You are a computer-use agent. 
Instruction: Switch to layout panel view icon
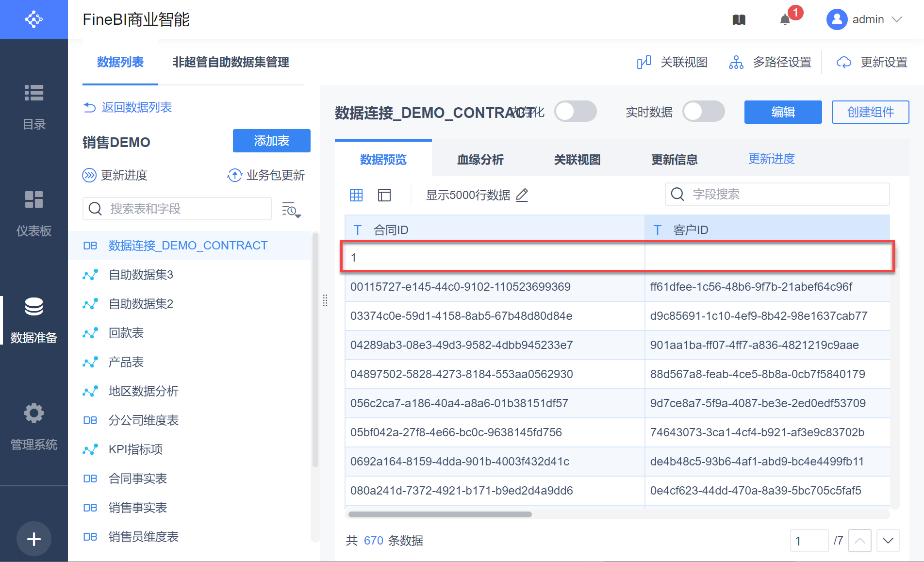tap(384, 195)
